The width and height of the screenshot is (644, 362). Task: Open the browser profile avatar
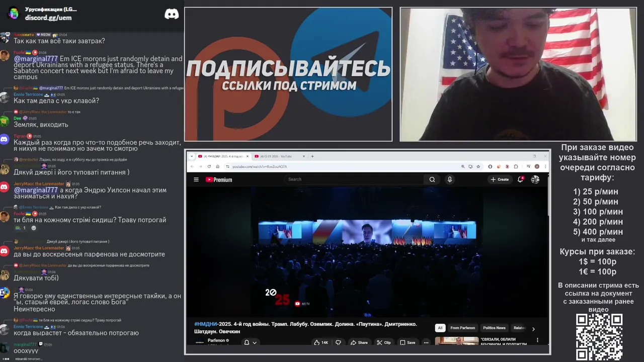click(x=537, y=166)
